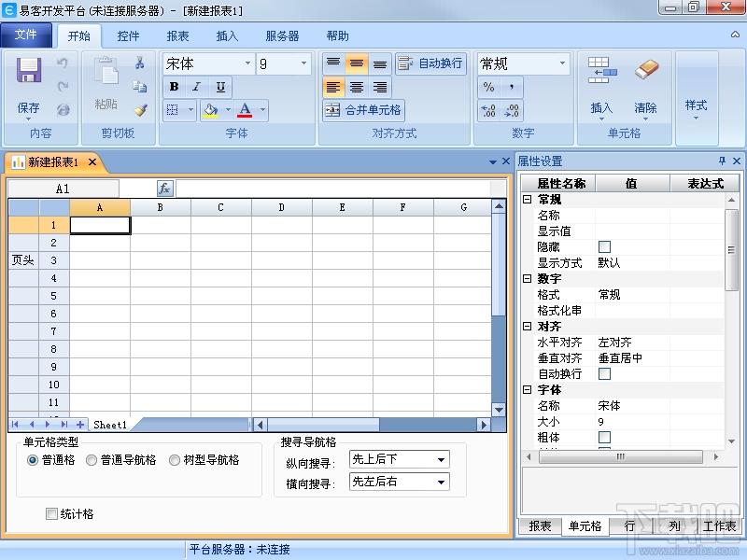The image size is (747, 560).
Task: Align text to middle vertically
Action: coord(357,63)
